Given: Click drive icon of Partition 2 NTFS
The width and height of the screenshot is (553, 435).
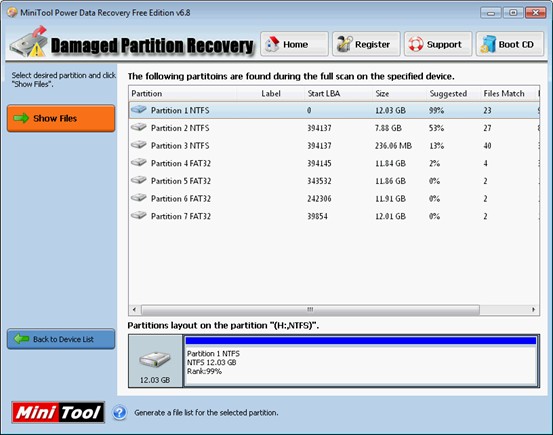Looking at the screenshot, I should [139, 127].
